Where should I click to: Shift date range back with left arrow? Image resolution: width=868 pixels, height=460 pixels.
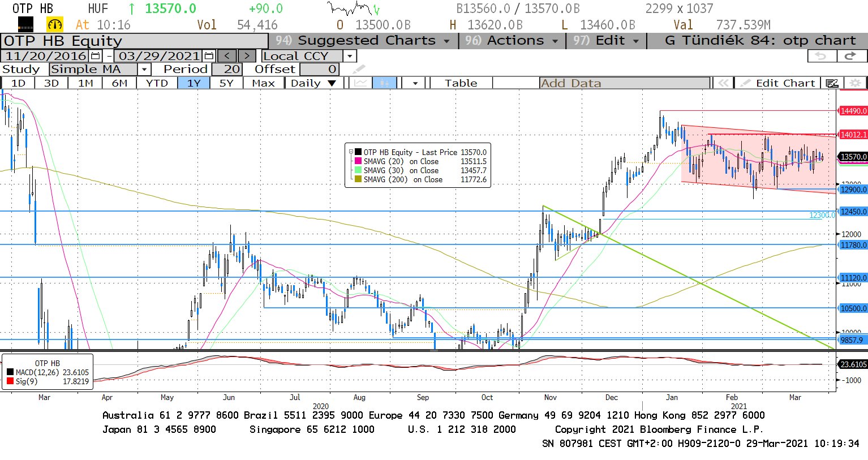pyautogui.click(x=227, y=56)
